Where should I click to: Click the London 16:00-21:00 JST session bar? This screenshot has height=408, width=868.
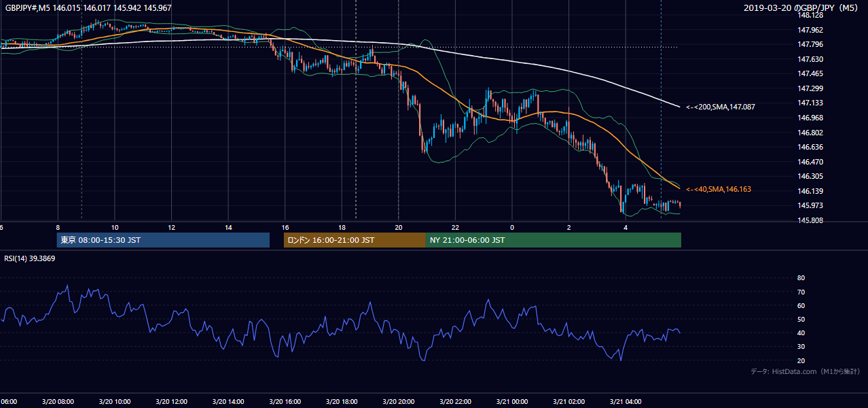pos(355,240)
